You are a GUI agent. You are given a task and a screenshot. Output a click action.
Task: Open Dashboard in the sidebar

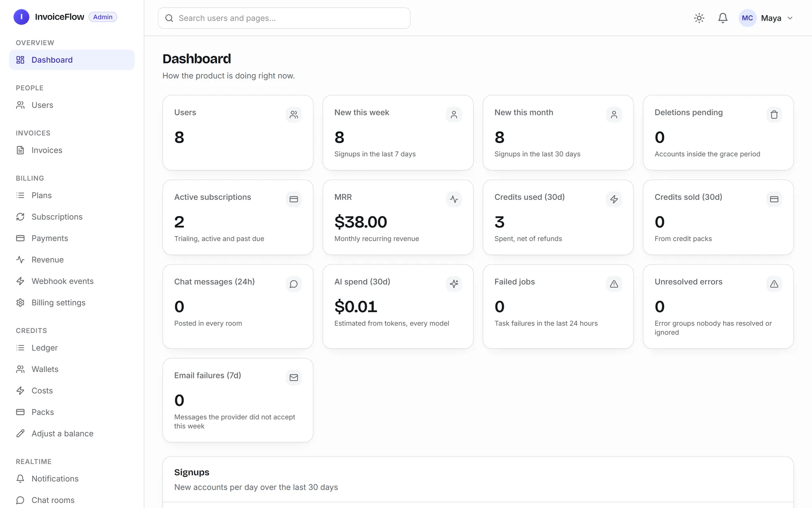[x=72, y=60]
